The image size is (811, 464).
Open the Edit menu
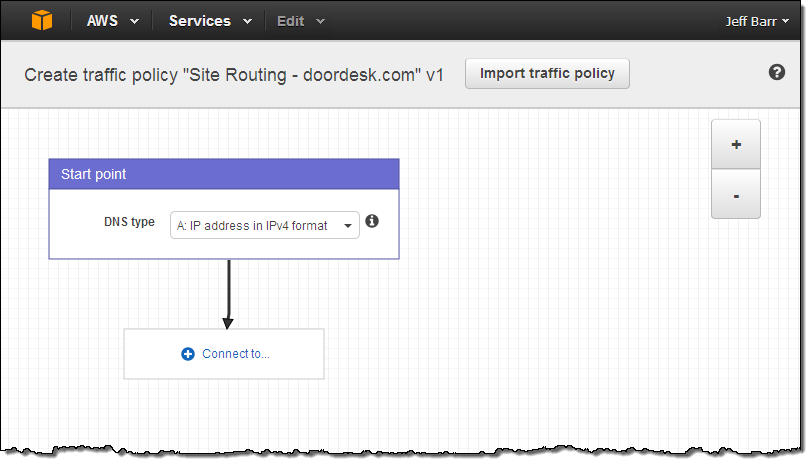click(x=290, y=20)
